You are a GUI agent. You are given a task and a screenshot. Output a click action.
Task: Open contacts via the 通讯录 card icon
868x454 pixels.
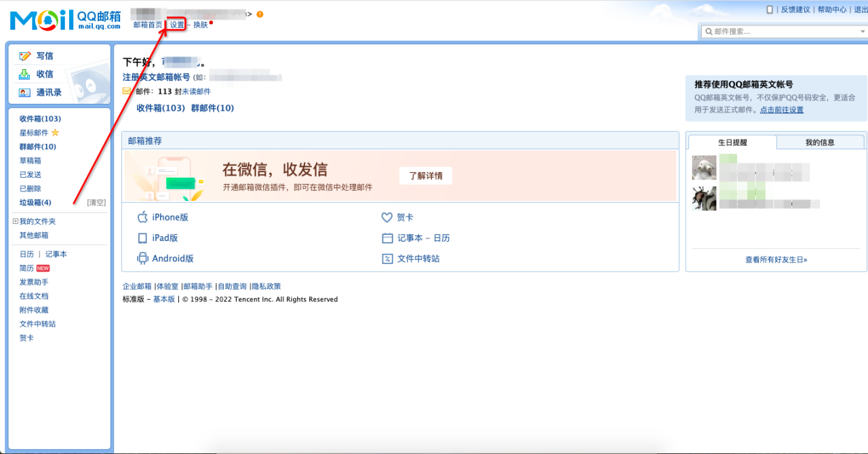pos(25,92)
